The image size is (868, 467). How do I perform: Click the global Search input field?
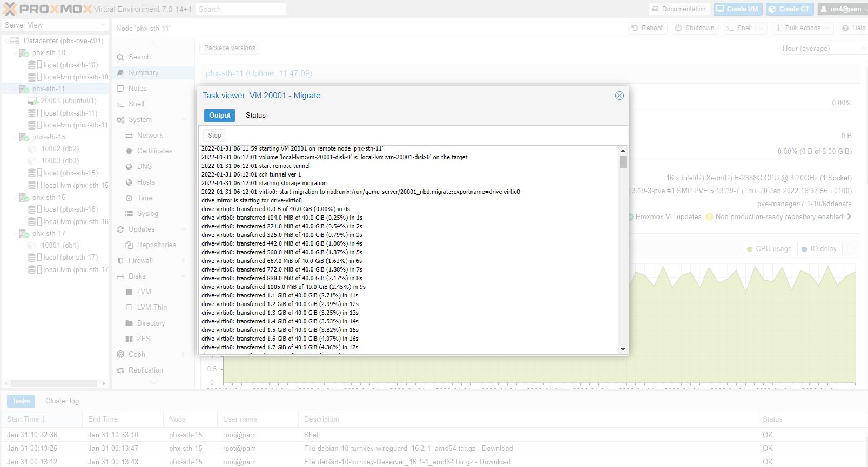[x=241, y=9]
